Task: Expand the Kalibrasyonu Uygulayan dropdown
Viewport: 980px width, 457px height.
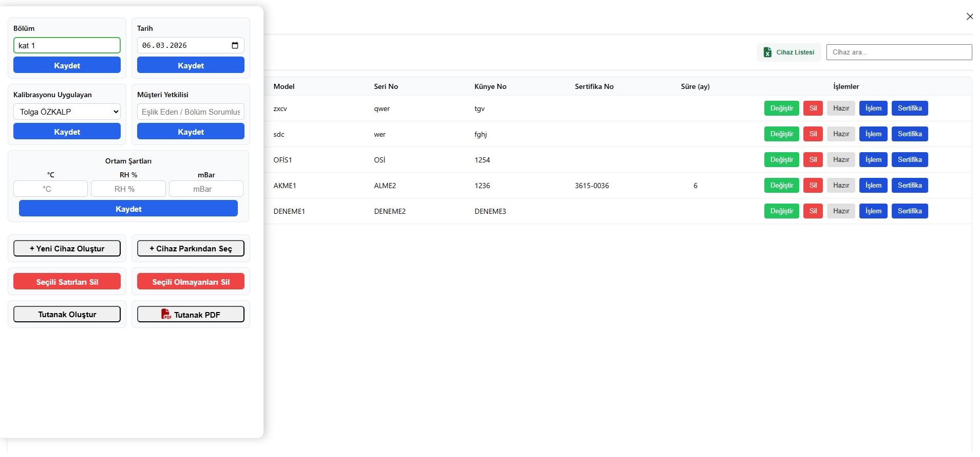Action: coord(67,112)
